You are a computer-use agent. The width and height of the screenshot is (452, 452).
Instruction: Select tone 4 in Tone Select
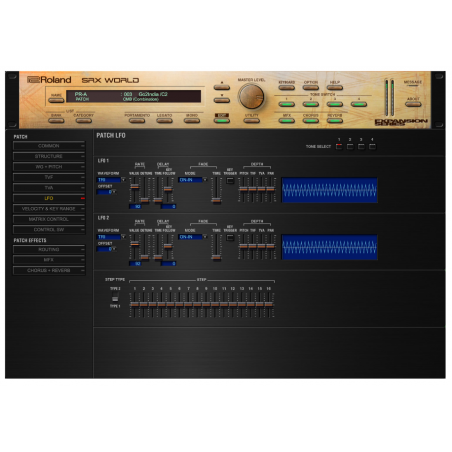[372, 146]
